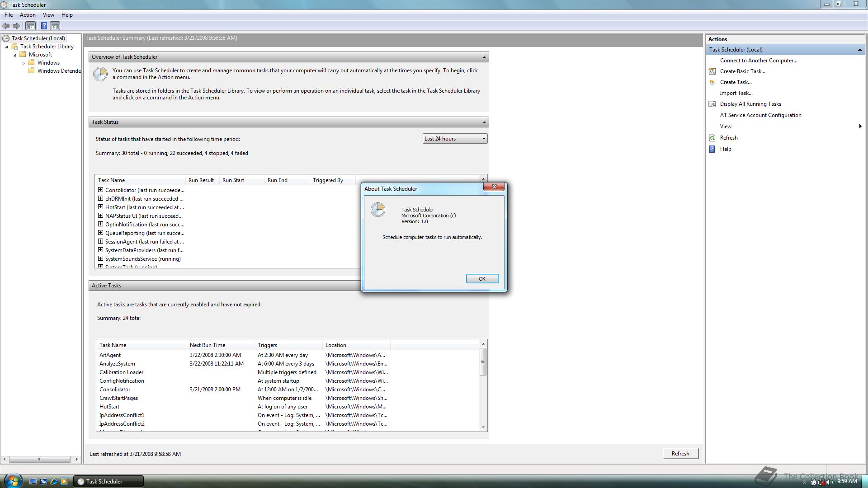
Task: Sort by Triggers column header
Action: click(288, 345)
